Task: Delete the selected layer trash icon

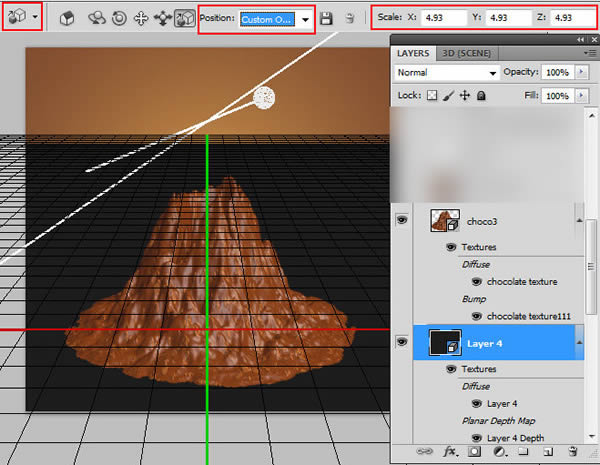Action: tap(573, 452)
